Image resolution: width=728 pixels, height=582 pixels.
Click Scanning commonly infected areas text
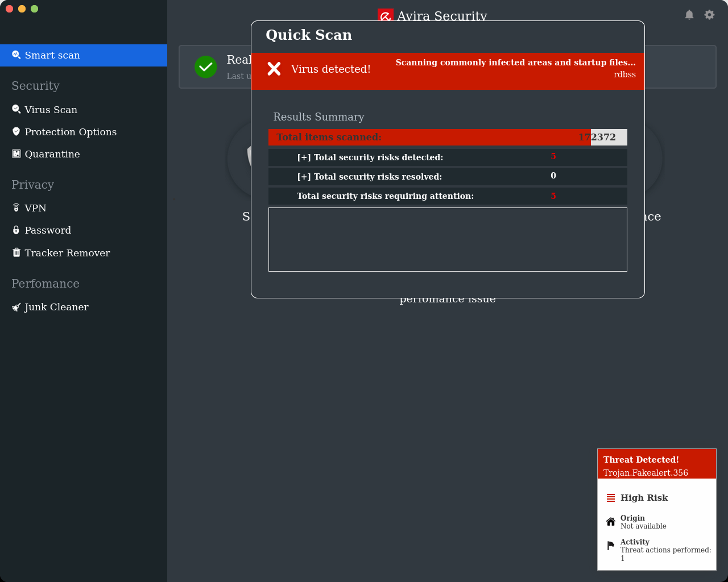(x=516, y=63)
